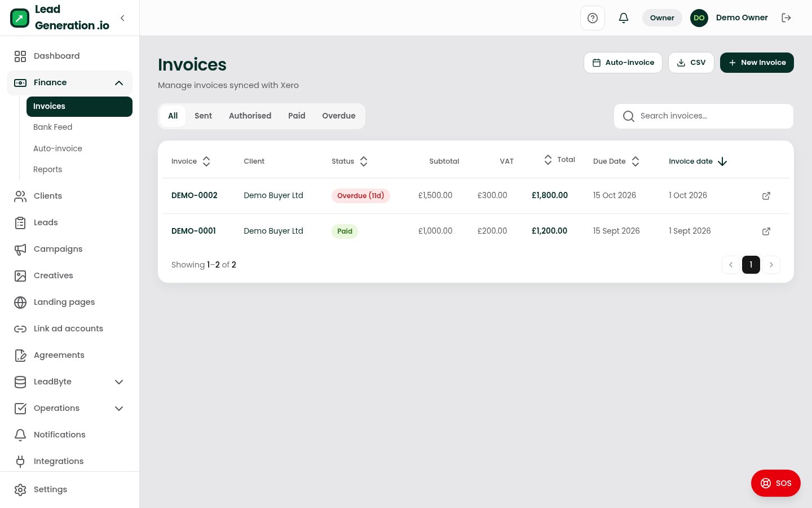Switch to the Sent tab

pos(203,116)
